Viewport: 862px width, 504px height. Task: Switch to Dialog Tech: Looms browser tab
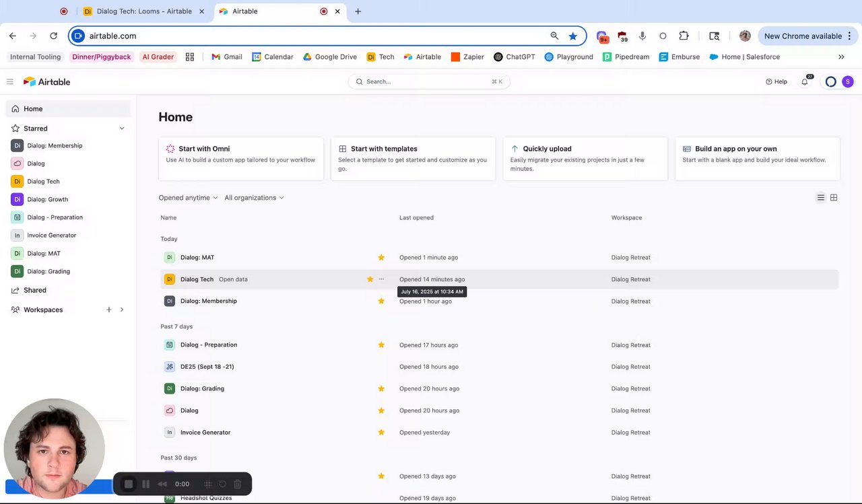143,11
